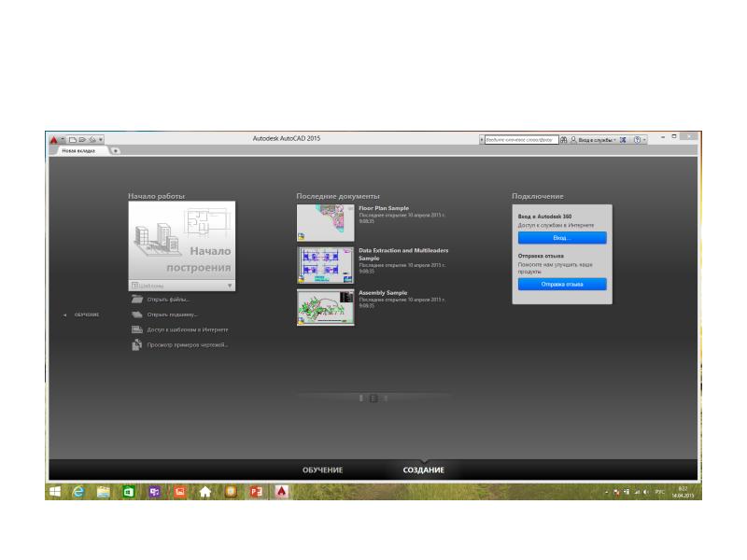Image resolution: width=747 pixels, height=560 pixels.
Task: Select the first recent-documents view icon
Action: pyautogui.click(x=361, y=399)
